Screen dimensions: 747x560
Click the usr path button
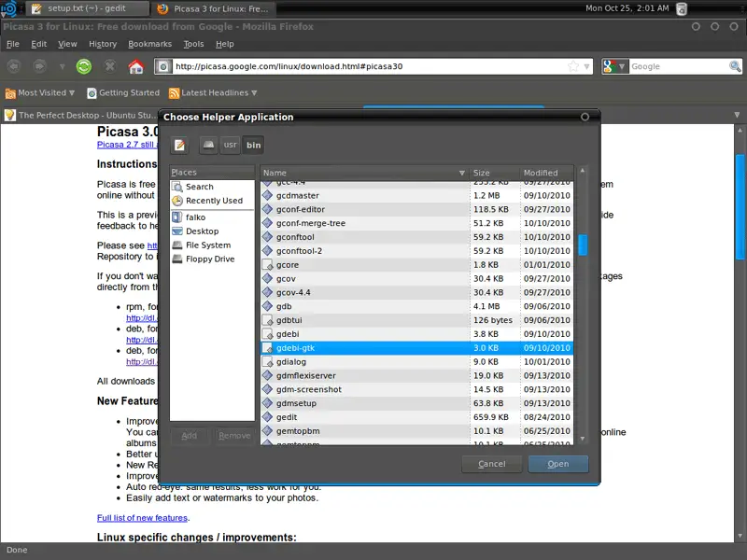(230, 146)
